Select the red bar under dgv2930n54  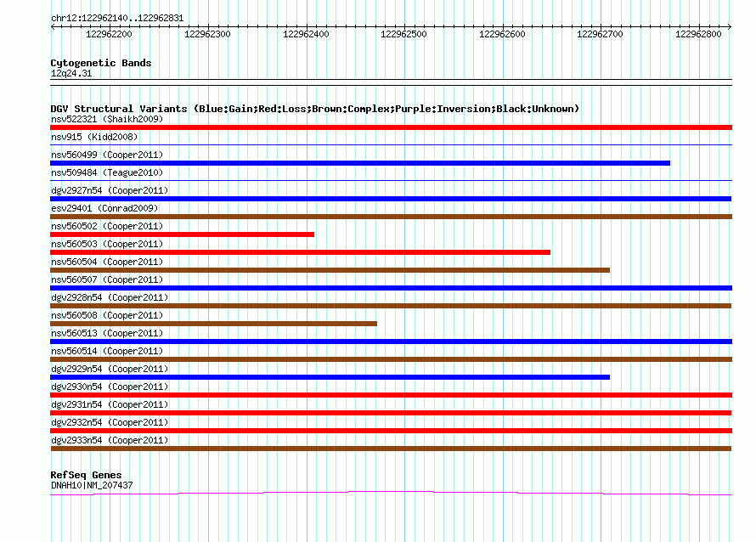point(391,395)
